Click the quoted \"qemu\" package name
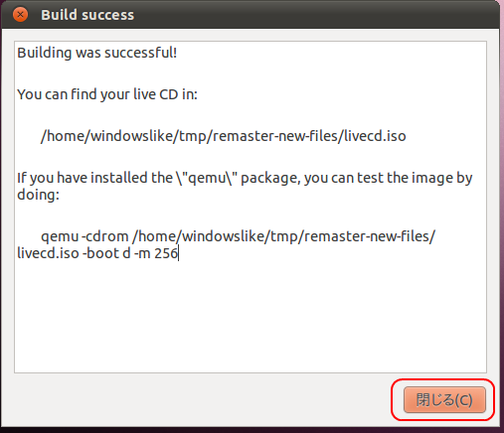 click(x=207, y=178)
